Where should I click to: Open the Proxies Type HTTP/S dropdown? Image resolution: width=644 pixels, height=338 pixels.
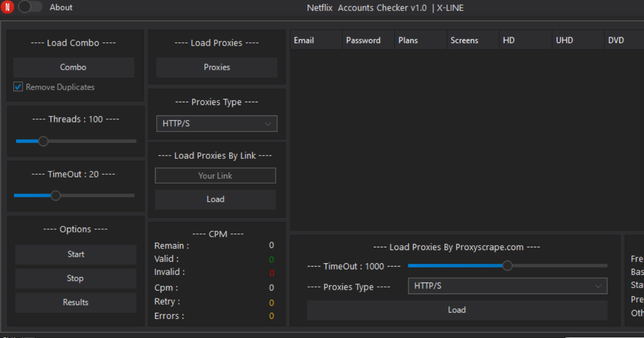217,124
